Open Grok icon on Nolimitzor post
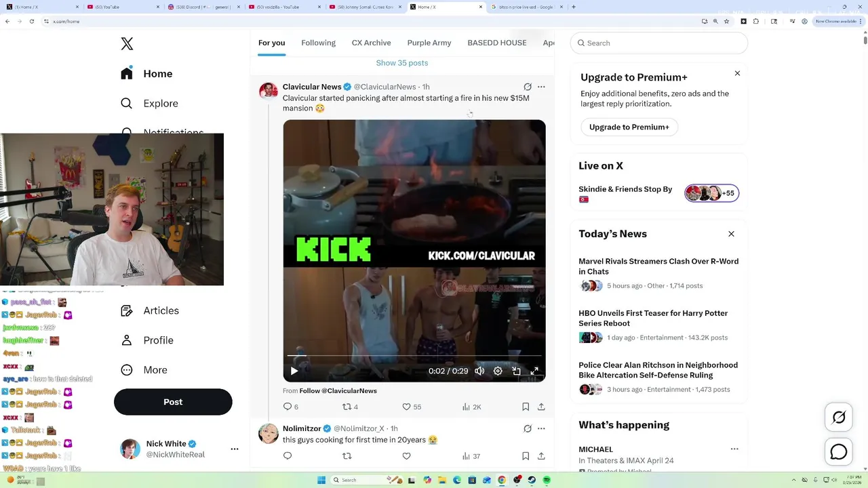The image size is (868, 488). (x=528, y=428)
